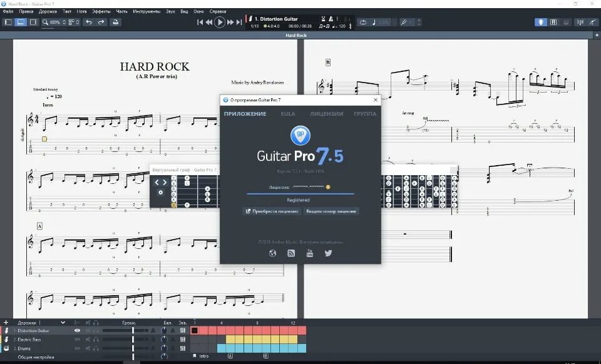Viewport: 601px width, 364px height.
Task: Solo the Drums track with headphones
Action: click(96, 348)
